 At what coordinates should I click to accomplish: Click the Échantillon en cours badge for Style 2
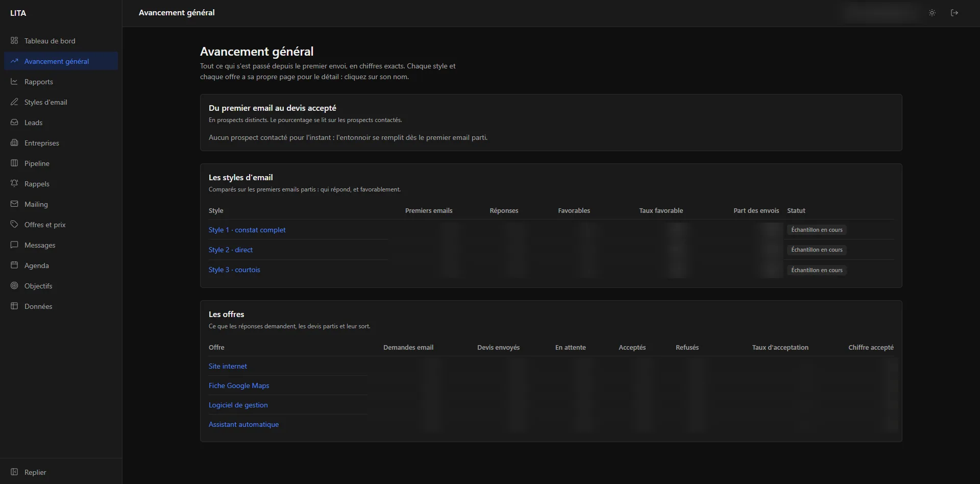click(817, 250)
